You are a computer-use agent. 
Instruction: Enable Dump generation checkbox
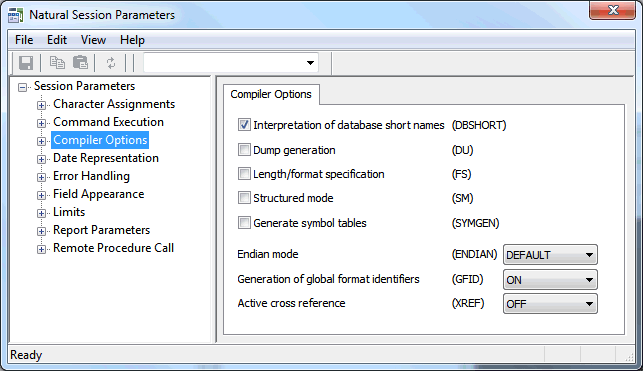[x=244, y=150]
